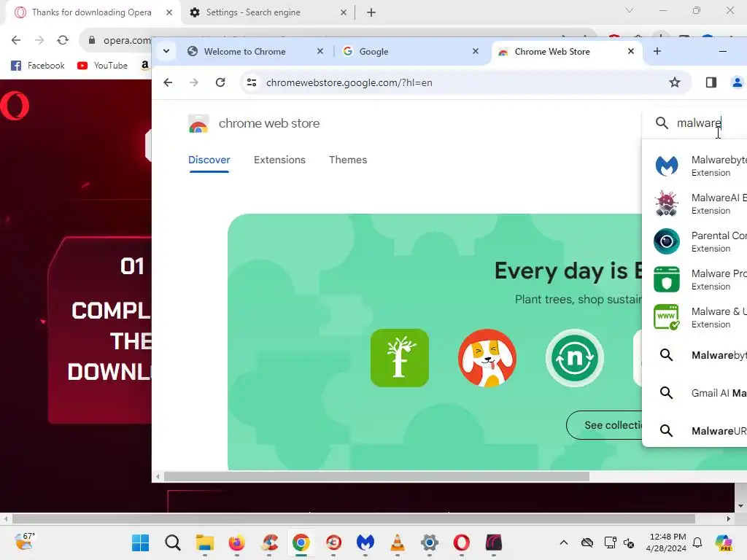Image resolution: width=747 pixels, height=560 pixels.
Task: Launch Firefox from the taskbar
Action: click(237, 542)
